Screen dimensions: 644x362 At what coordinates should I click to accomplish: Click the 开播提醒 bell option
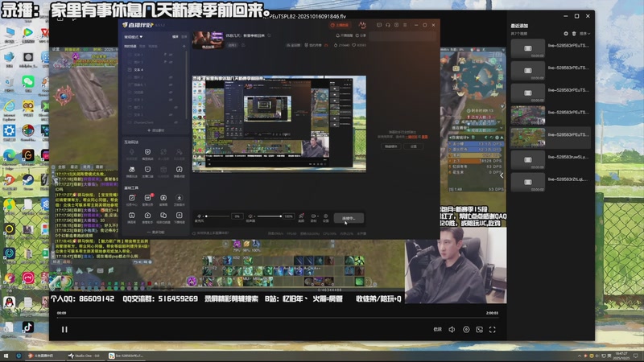coord(345,35)
